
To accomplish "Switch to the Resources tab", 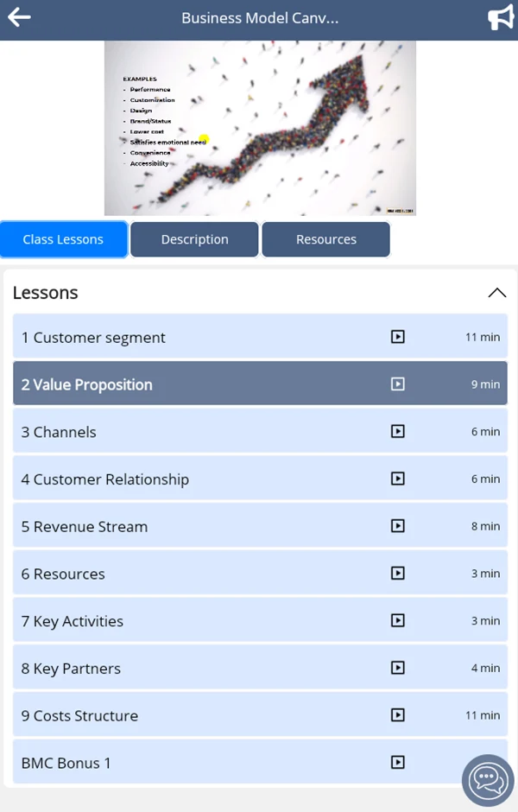I will click(x=326, y=239).
